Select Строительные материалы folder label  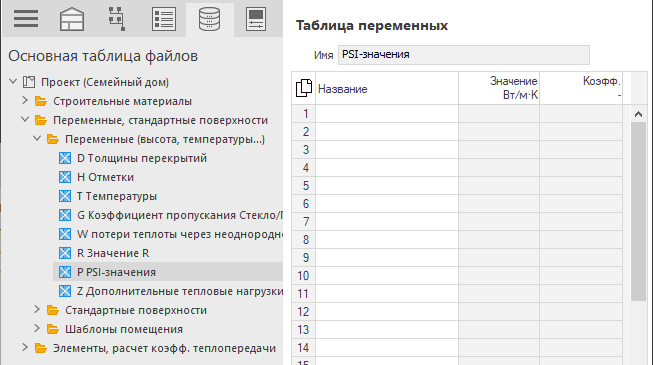click(122, 101)
